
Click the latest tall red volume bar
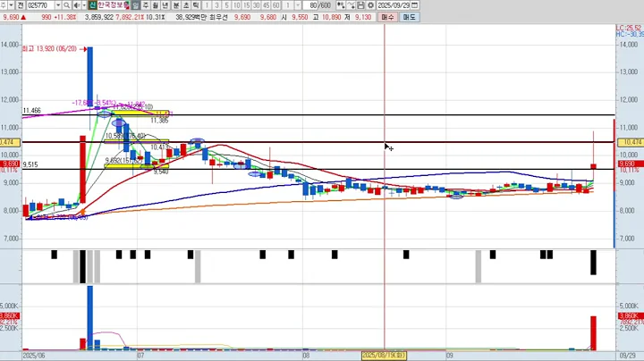click(593, 333)
